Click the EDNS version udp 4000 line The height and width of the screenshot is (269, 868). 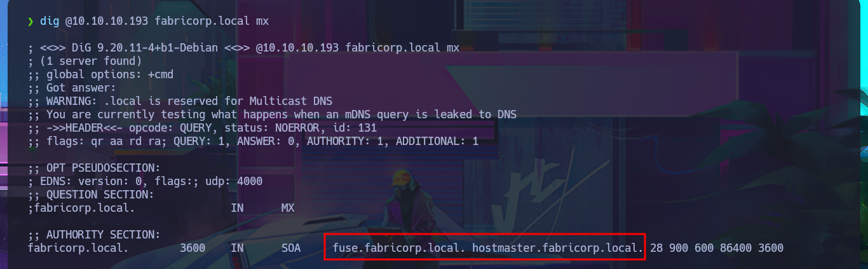145,181
